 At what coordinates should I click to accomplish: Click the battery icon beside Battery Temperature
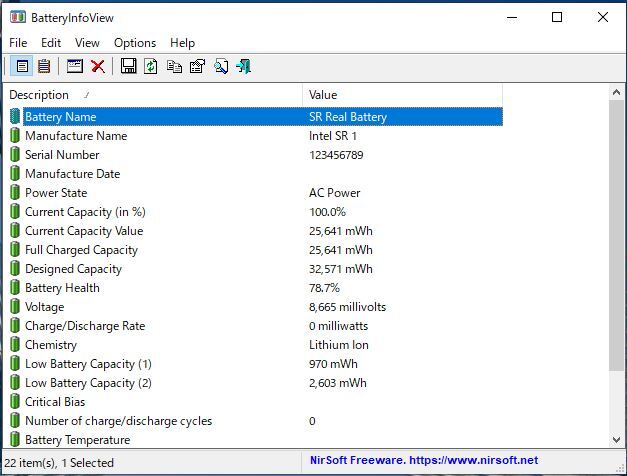[15, 440]
